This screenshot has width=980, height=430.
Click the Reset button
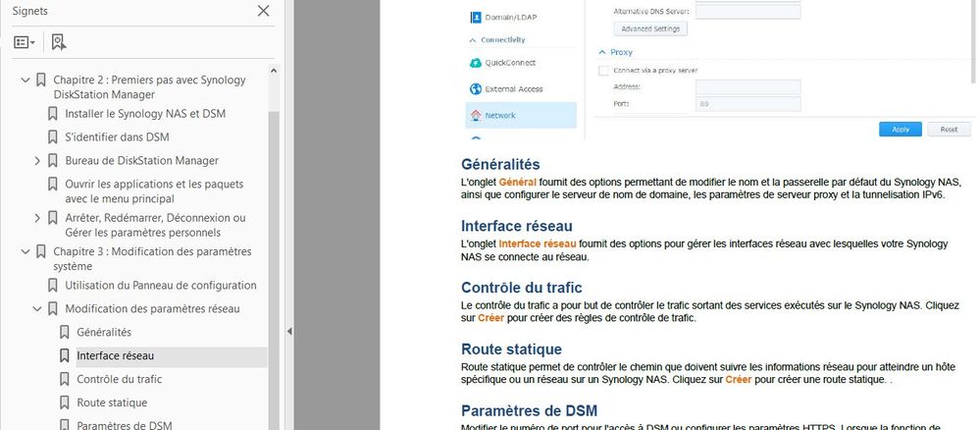(x=949, y=129)
